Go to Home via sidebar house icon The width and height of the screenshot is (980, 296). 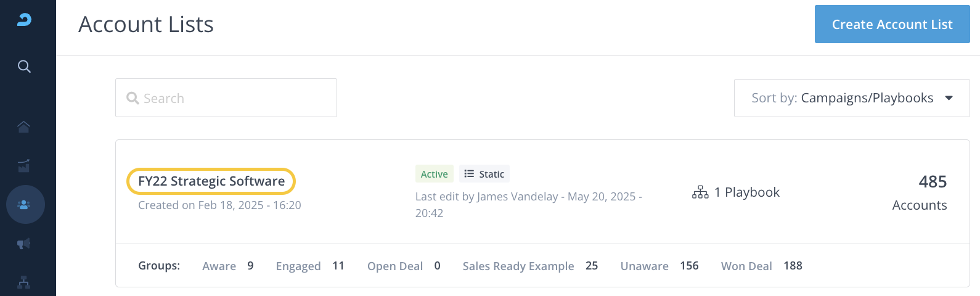23,126
